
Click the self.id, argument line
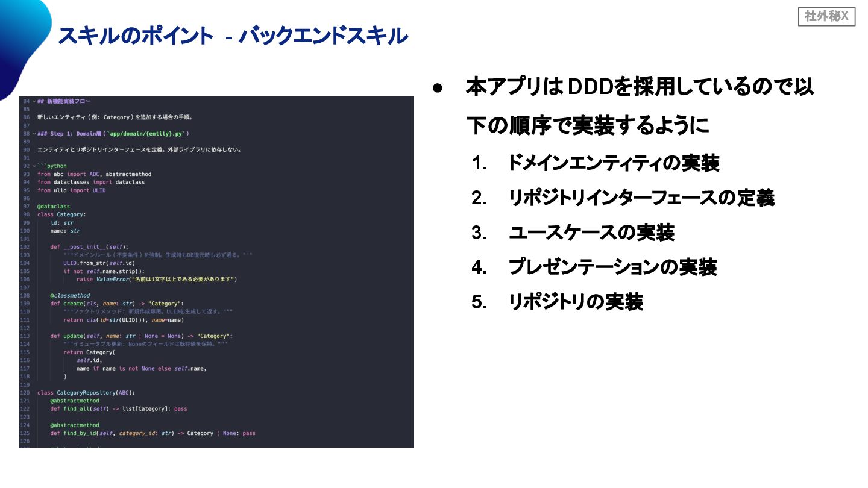(89, 360)
